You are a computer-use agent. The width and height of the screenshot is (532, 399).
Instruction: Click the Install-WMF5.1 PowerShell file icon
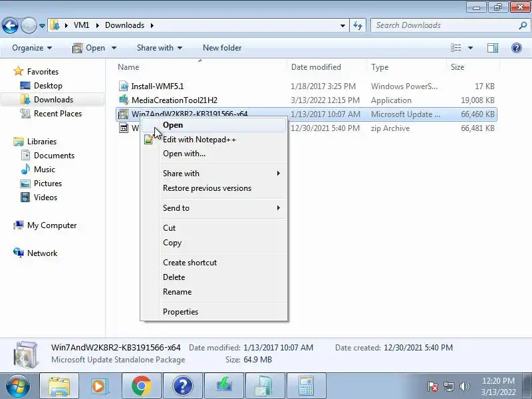coord(124,86)
